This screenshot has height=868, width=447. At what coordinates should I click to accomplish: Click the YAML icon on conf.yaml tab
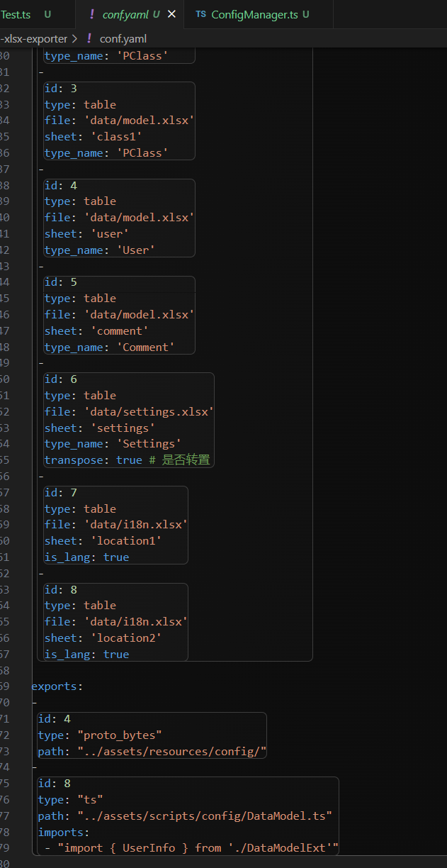click(x=91, y=14)
